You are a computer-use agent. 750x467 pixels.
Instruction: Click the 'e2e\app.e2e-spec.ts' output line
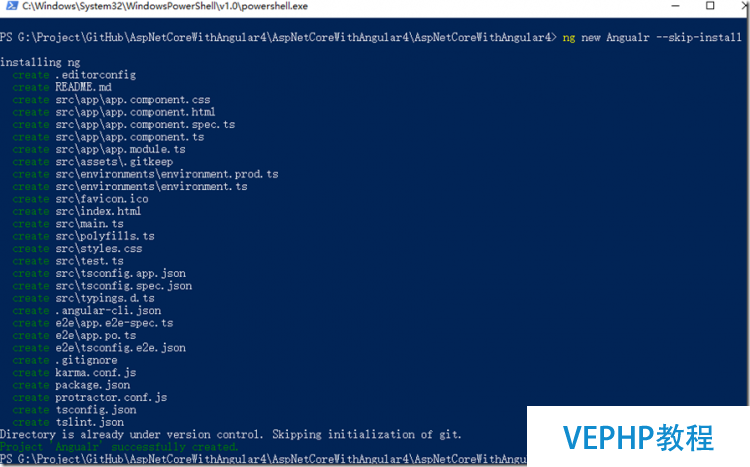pyautogui.click(x=93, y=323)
